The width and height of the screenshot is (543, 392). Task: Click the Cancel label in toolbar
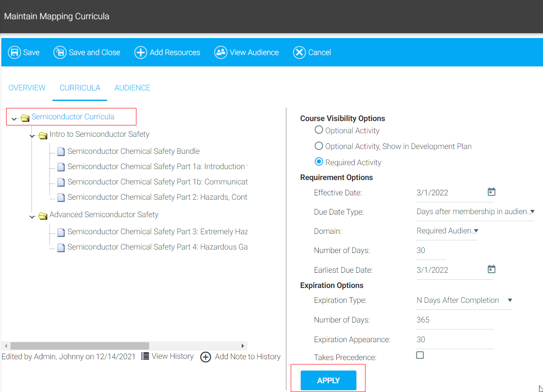click(x=320, y=52)
